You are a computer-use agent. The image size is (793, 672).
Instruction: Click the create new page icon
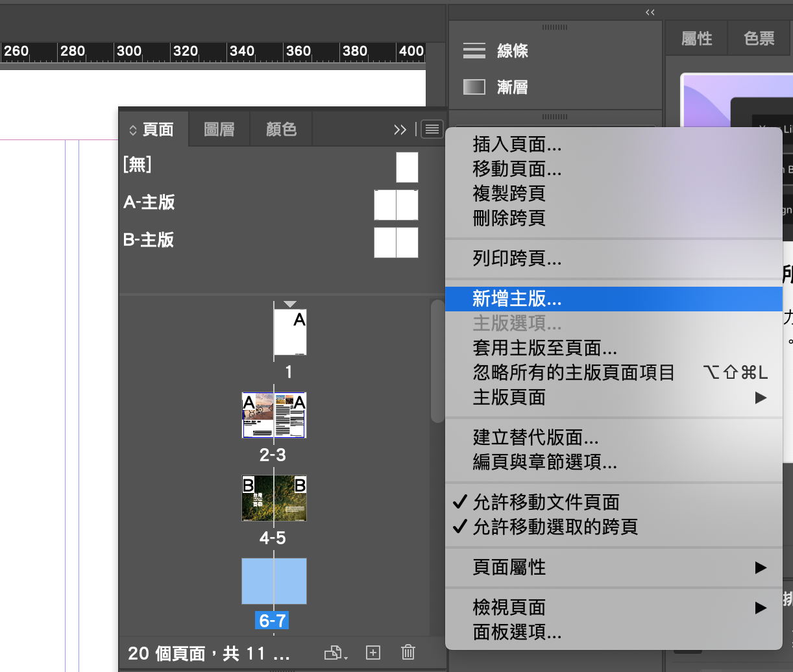point(373,653)
